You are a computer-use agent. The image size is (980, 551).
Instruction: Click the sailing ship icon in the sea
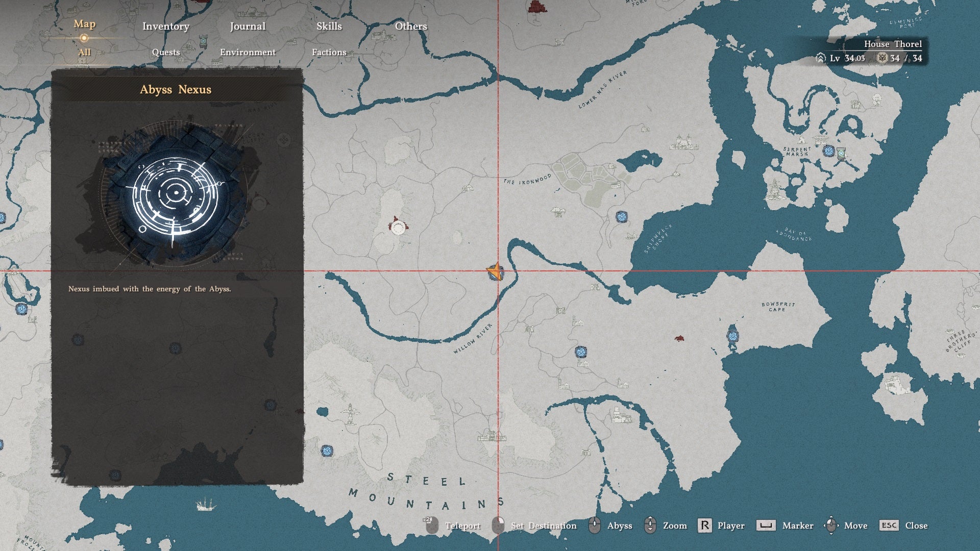click(205, 504)
